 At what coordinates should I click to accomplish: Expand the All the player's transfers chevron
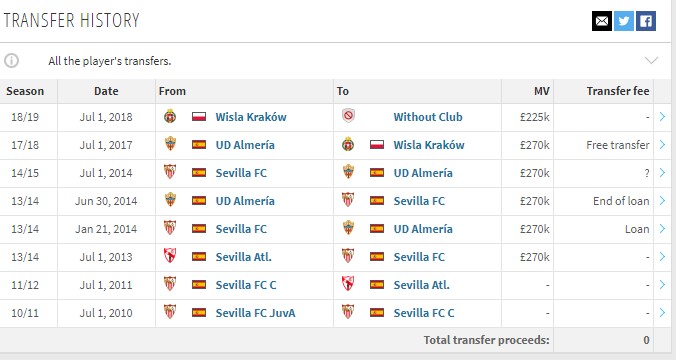651,60
